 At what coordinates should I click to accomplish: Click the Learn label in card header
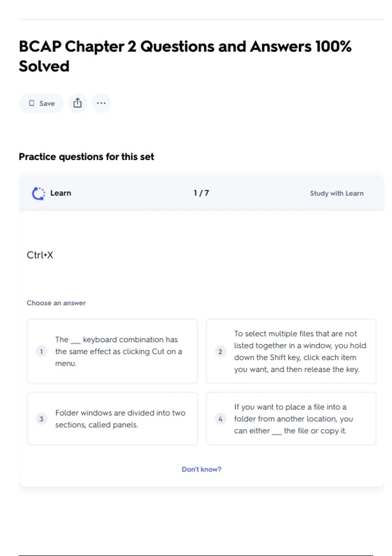(60, 193)
